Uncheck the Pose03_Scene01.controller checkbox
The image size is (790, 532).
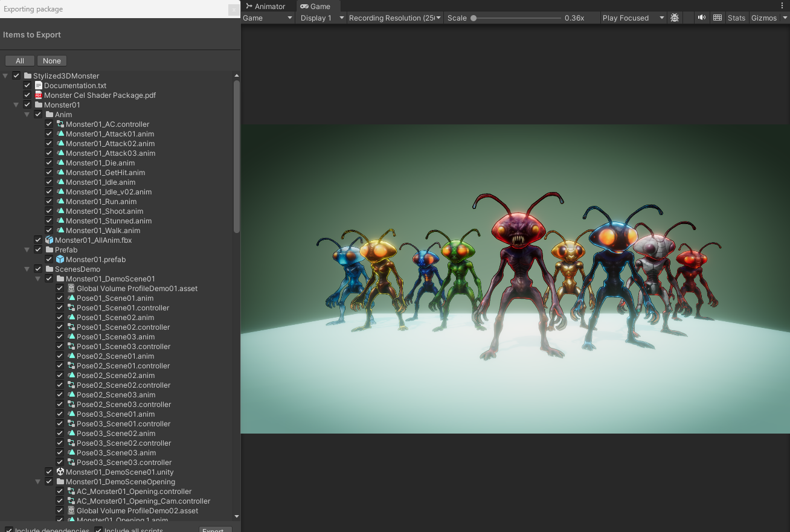(60, 424)
